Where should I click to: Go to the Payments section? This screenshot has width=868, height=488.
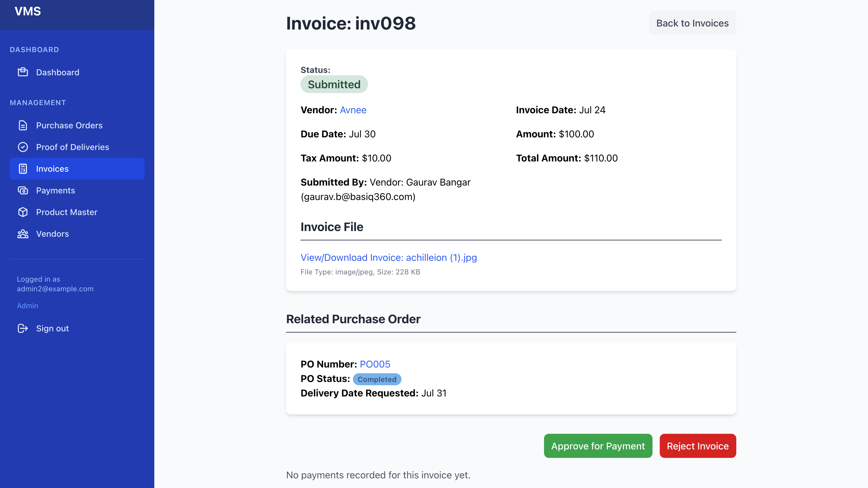(55, 191)
